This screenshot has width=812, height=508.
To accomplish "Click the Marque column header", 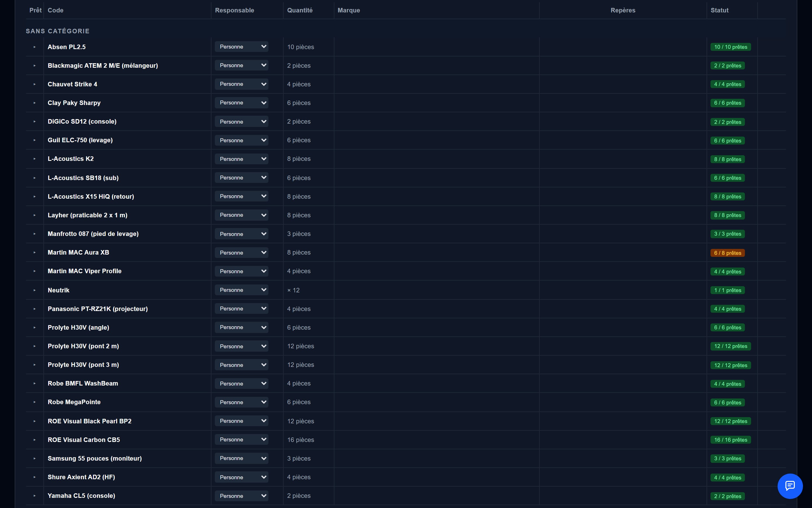I will (348, 10).
